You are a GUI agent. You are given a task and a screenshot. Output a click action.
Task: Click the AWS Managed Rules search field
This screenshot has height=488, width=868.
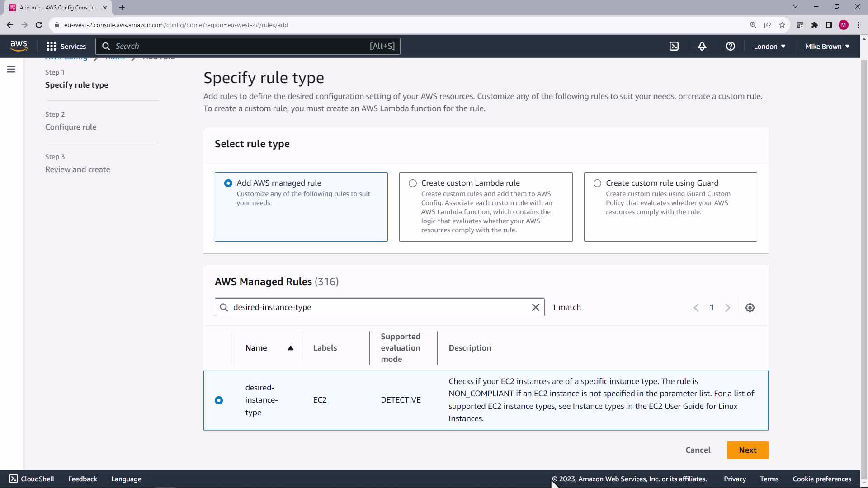380,307
